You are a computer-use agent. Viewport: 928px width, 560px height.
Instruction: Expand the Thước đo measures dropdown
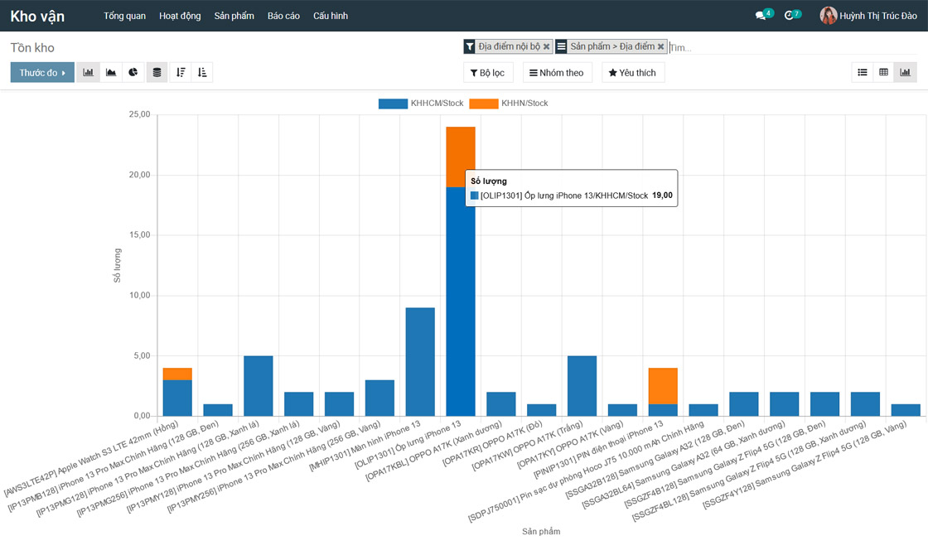(42, 73)
